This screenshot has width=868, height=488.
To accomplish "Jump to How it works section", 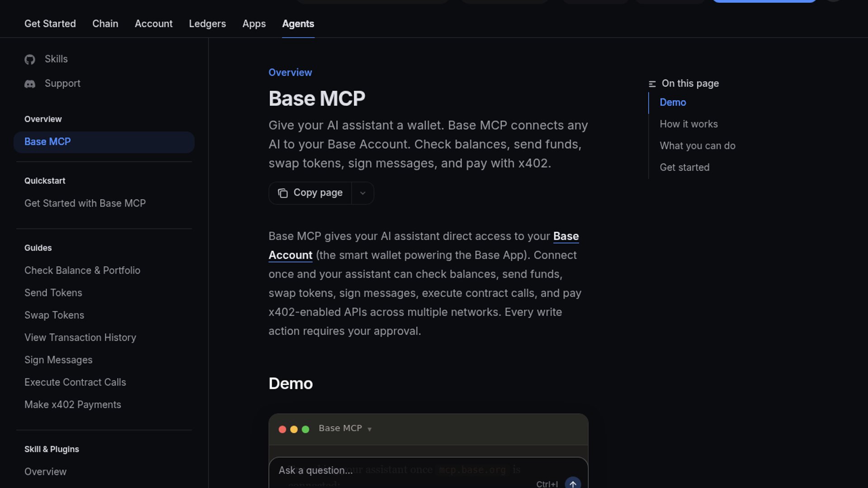I will point(689,124).
